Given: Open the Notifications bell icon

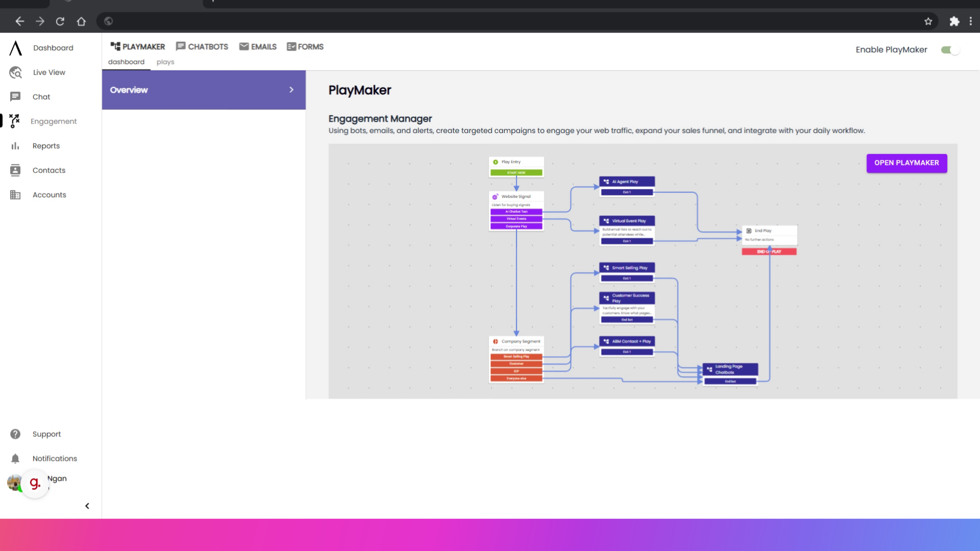Looking at the screenshot, I should [x=15, y=459].
